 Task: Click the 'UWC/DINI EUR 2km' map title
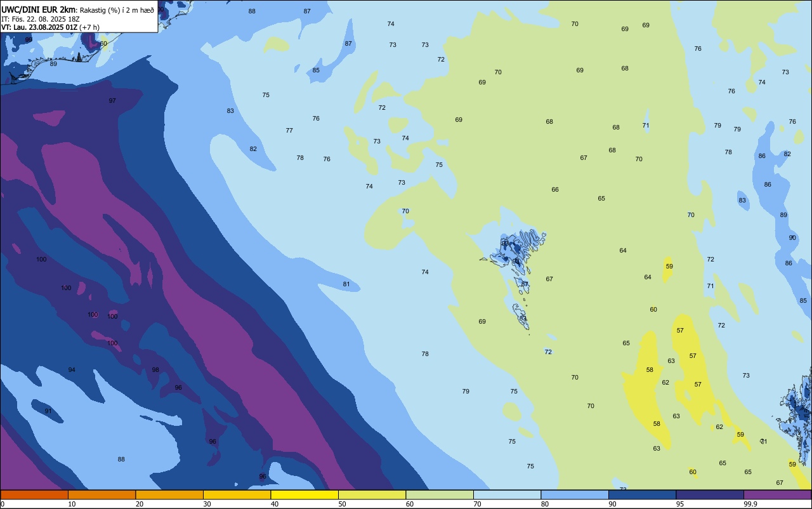tap(38, 9)
